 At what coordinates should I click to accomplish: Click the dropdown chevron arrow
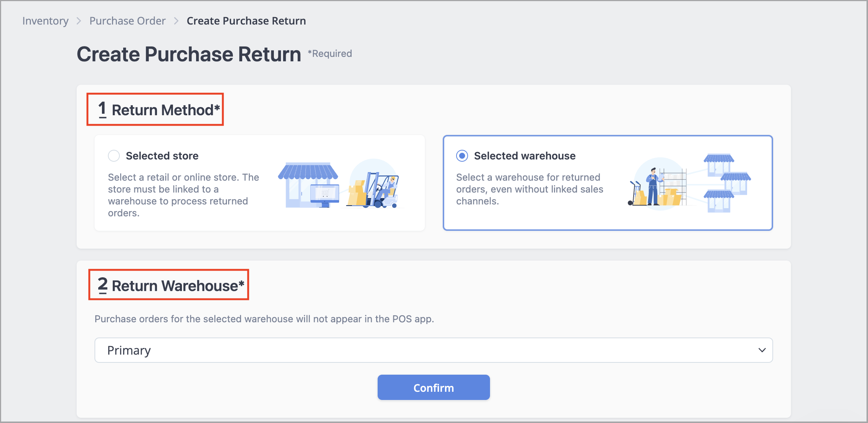(x=762, y=350)
